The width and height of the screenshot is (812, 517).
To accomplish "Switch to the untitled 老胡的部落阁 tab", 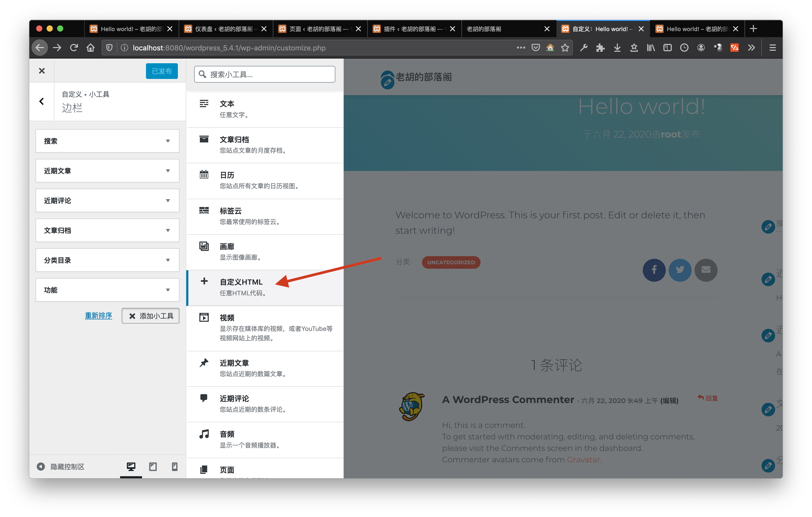I will tap(509, 29).
